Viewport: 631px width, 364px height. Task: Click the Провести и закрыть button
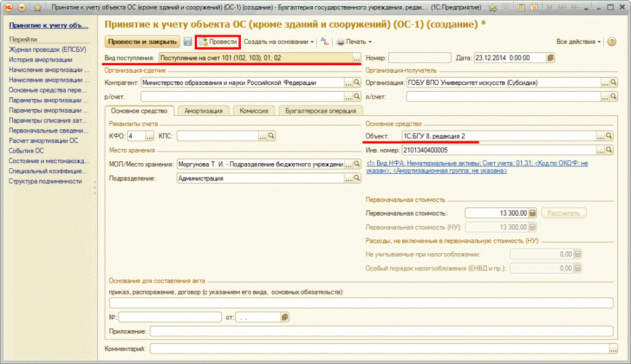142,42
